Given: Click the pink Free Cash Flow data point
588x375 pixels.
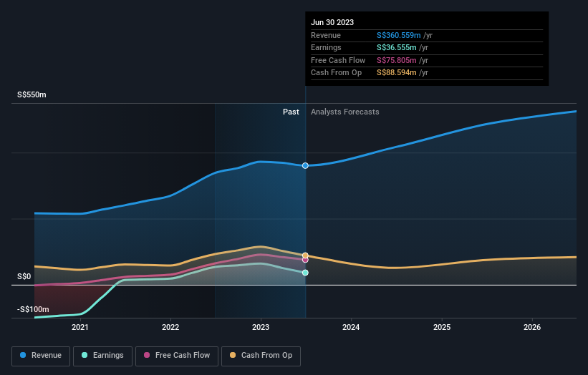Looking at the screenshot, I should 305,260.
